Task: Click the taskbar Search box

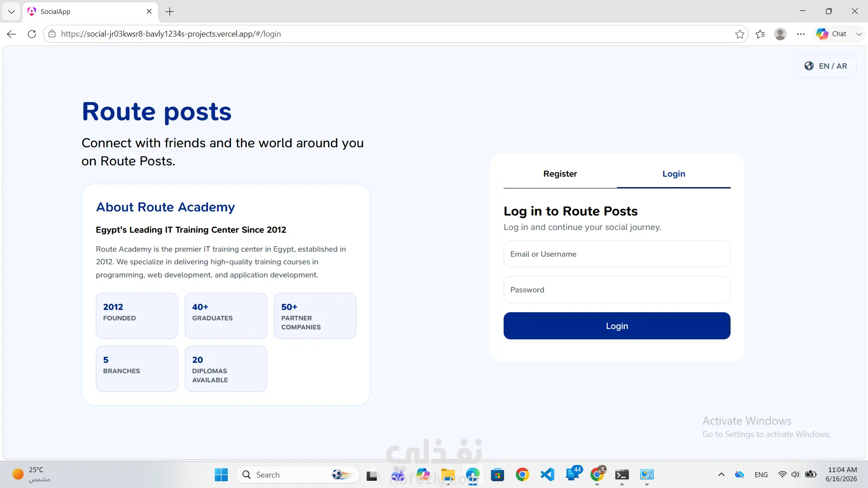Action: pos(297,474)
